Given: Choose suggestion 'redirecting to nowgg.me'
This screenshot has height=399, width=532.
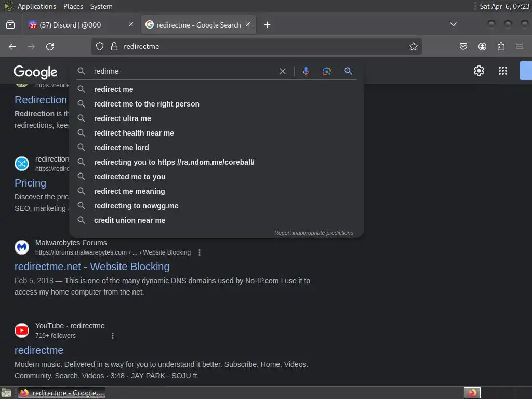Looking at the screenshot, I should coord(216,206).
